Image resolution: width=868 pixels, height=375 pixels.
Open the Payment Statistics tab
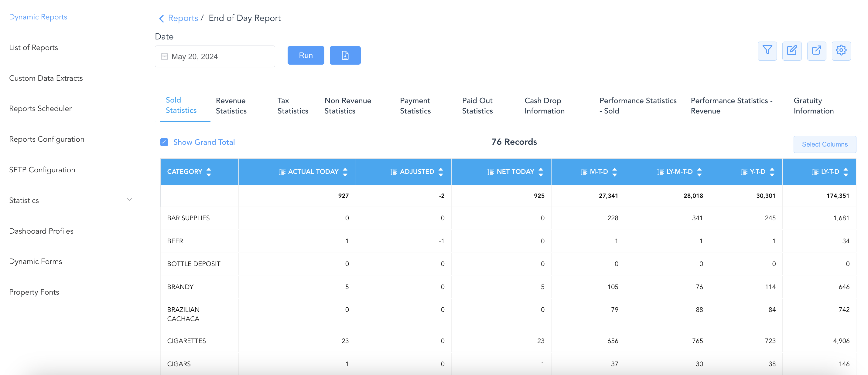415,106
